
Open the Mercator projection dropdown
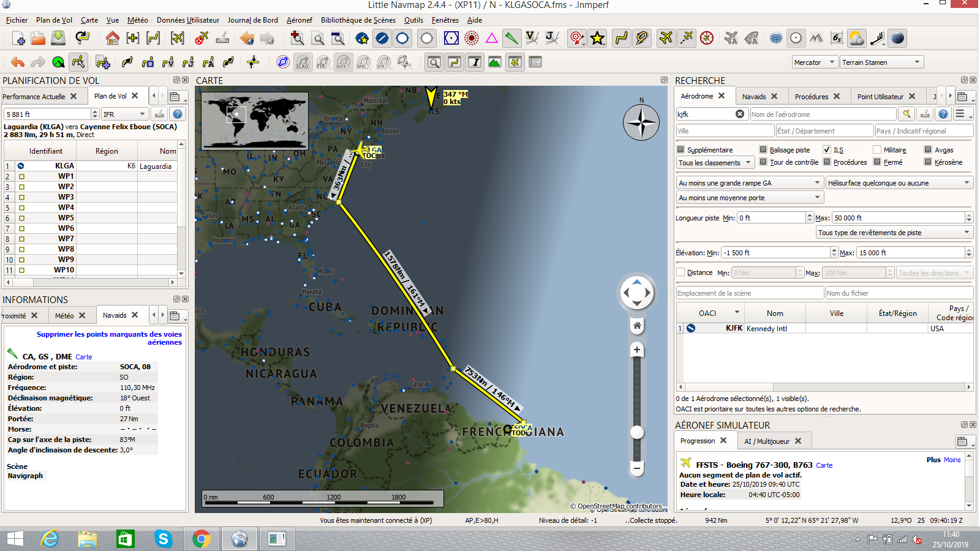[814, 62]
